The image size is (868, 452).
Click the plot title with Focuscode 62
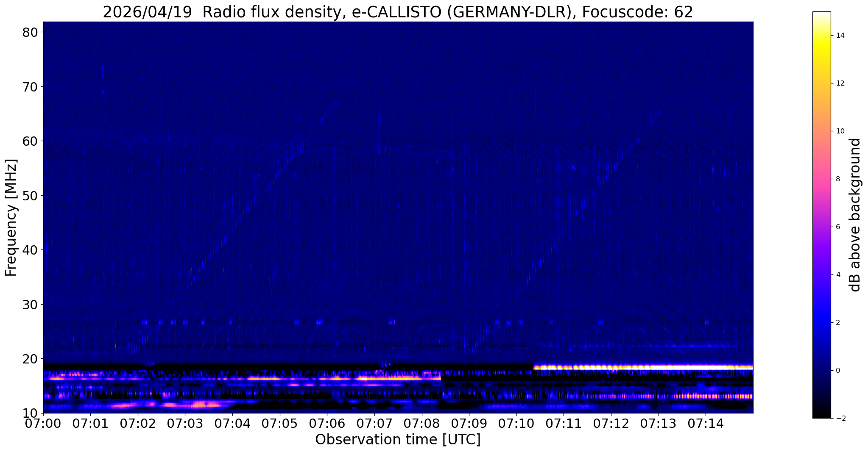point(398,12)
